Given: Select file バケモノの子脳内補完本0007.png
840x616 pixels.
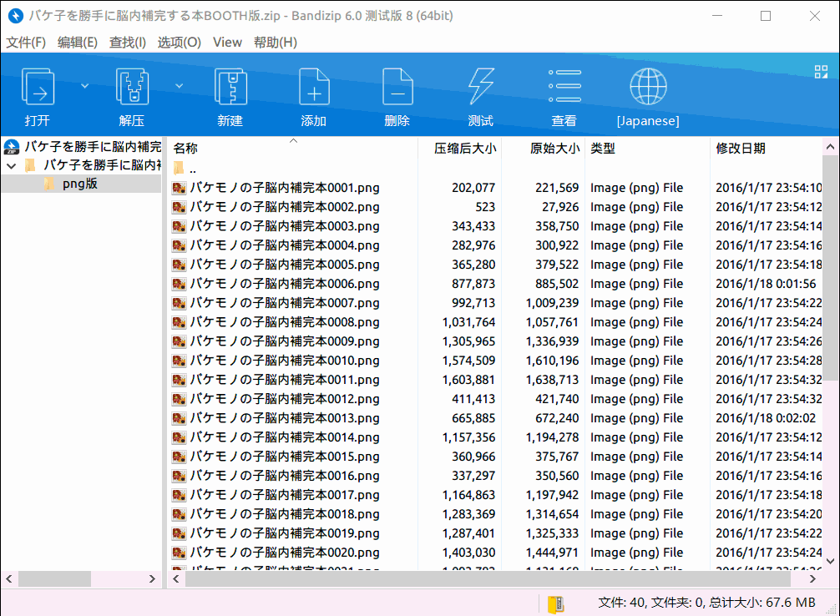Looking at the screenshot, I should pyautogui.click(x=285, y=303).
